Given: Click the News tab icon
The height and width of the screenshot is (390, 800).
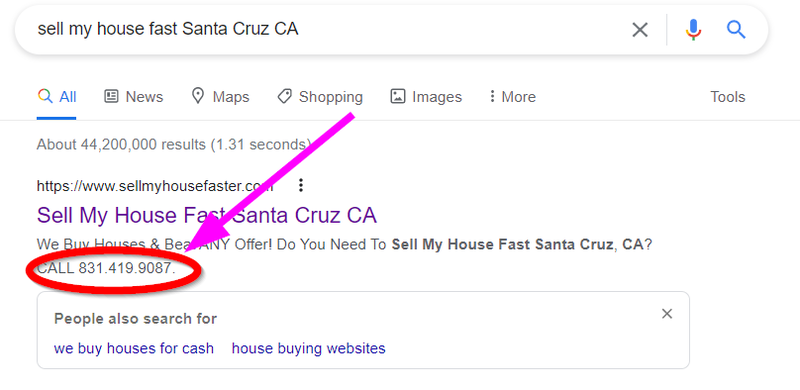Looking at the screenshot, I should tap(111, 96).
